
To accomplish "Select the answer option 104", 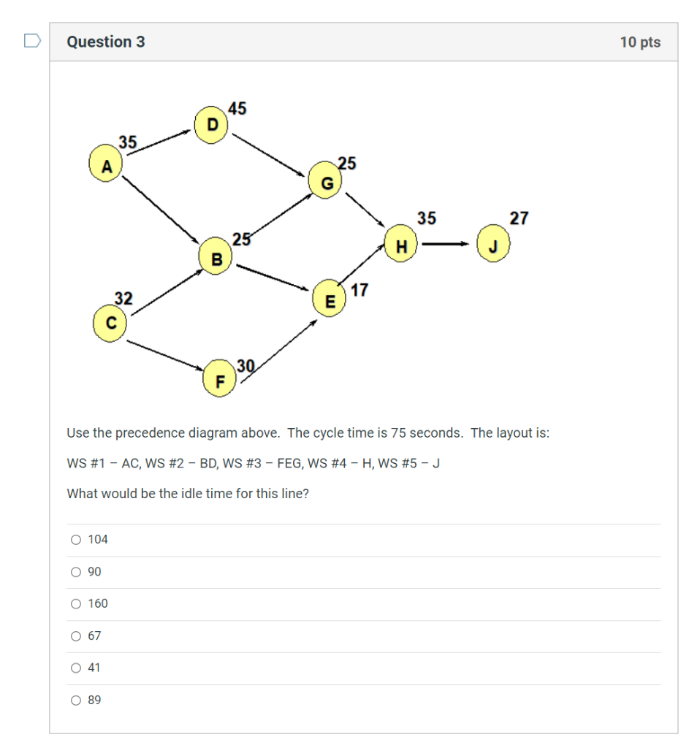I will [76, 539].
